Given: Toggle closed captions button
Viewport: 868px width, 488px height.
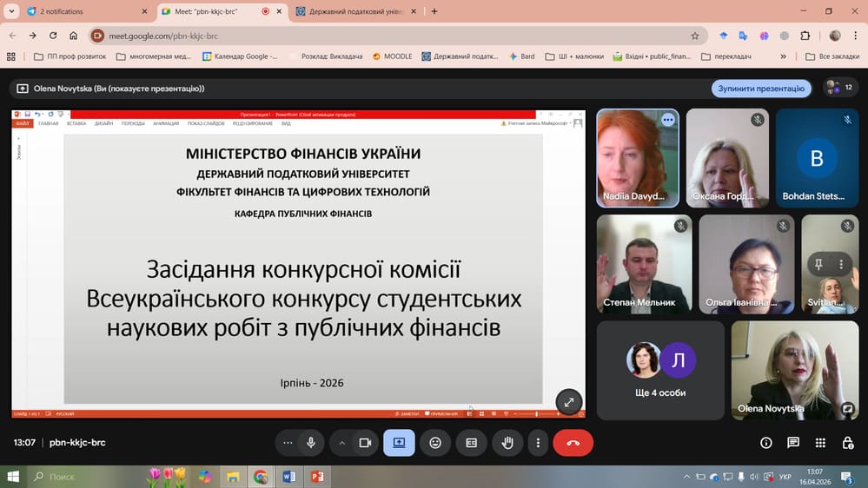Looking at the screenshot, I should (472, 443).
